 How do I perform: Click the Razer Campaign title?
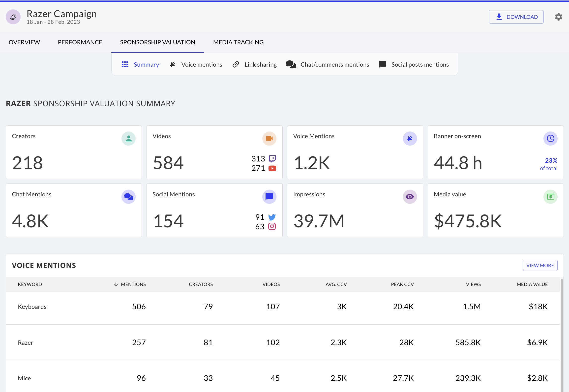tap(62, 14)
